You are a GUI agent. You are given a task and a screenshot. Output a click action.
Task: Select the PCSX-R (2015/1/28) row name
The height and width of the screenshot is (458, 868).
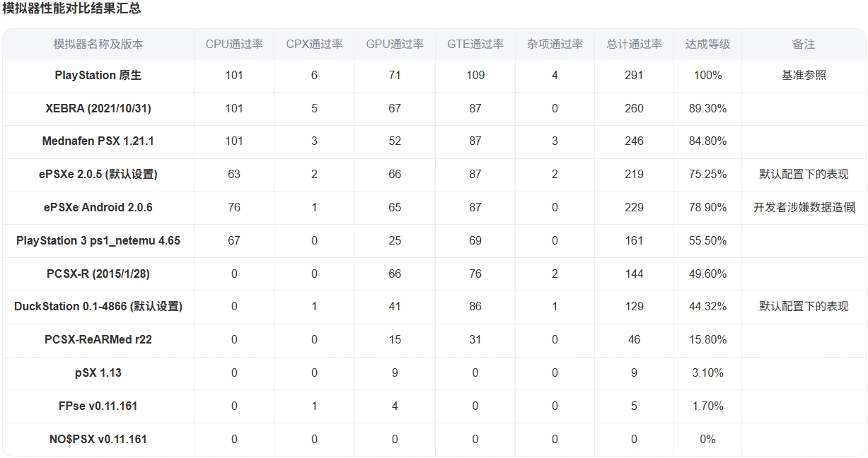point(98,274)
